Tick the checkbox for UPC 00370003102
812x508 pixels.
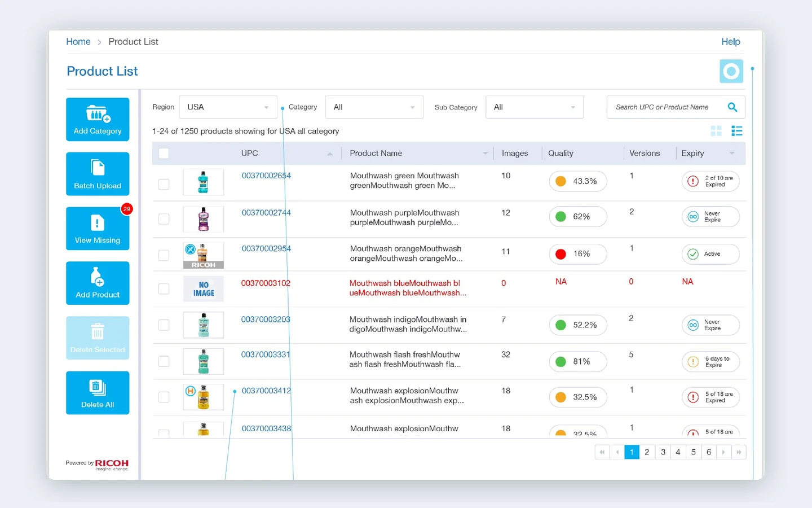[164, 289]
